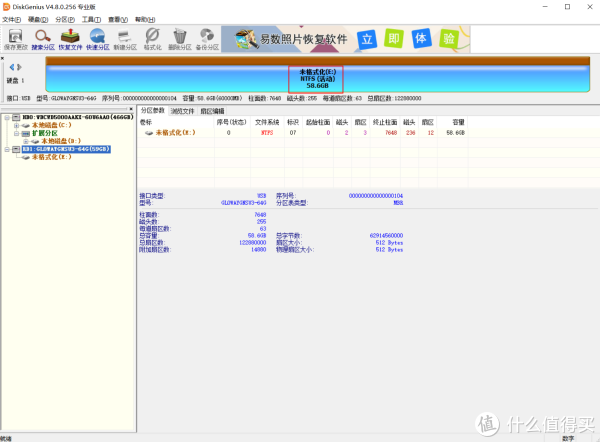The height and width of the screenshot is (442, 600).
Task: Click drive icon beside 未格式化(E:) in tree
Action: 26,157
